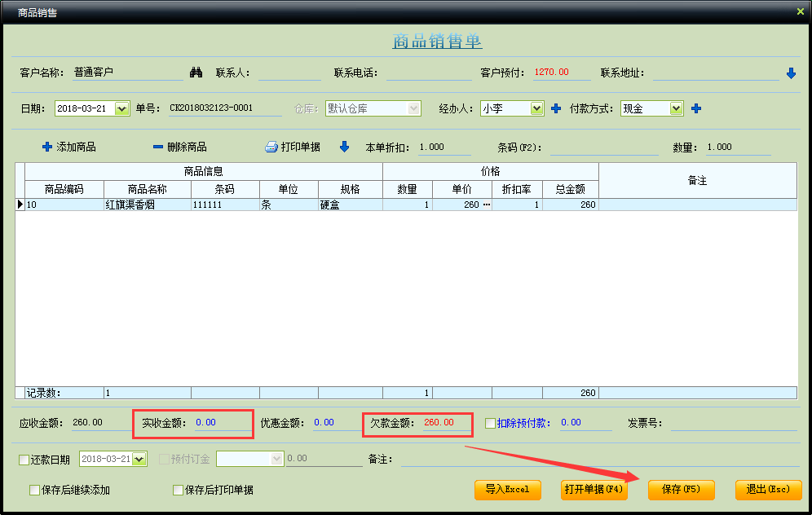The height and width of the screenshot is (515, 812).
Task: Click the 优惠金额 field 0.00
Action: pyautogui.click(x=336, y=423)
